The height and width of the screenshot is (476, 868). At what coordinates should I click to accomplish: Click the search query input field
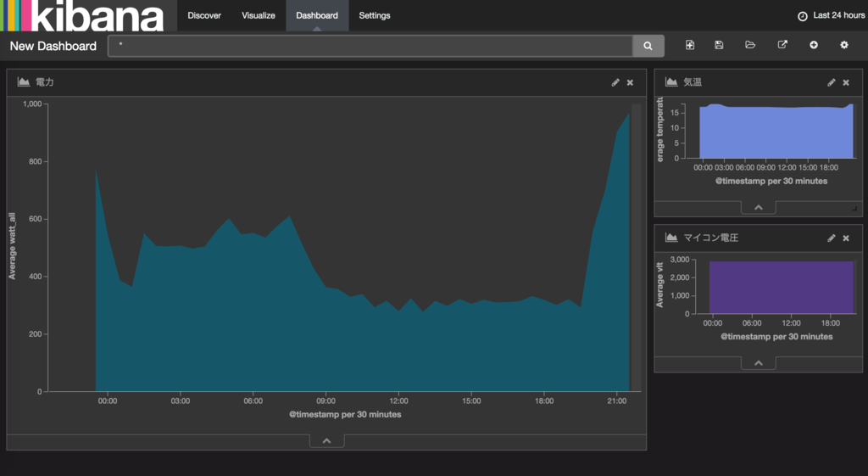[x=370, y=46]
